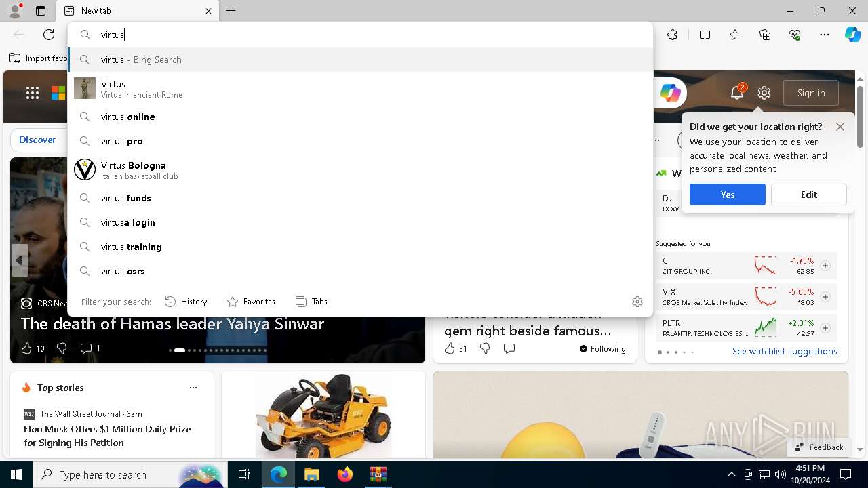Click the Windows taskbar search box
This screenshot has height=488, width=868.
[x=129, y=474]
